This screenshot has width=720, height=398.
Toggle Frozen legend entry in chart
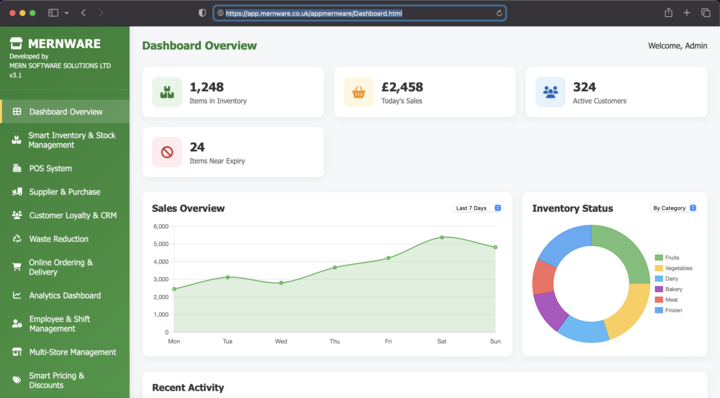click(668, 310)
